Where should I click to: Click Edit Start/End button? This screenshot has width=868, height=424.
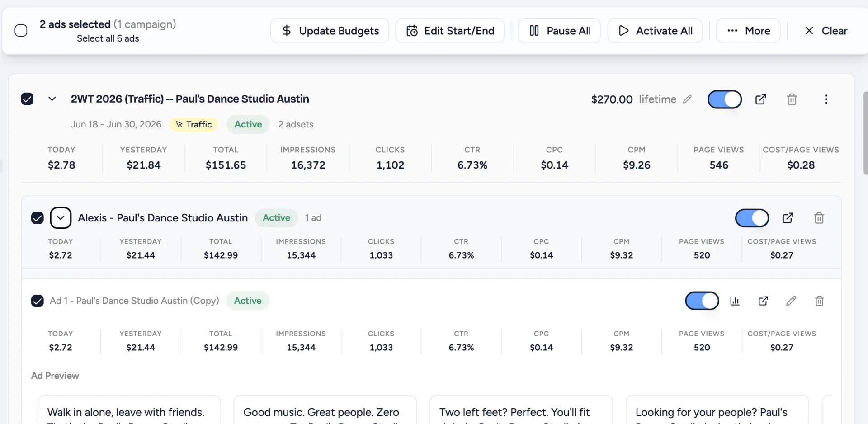tap(450, 31)
